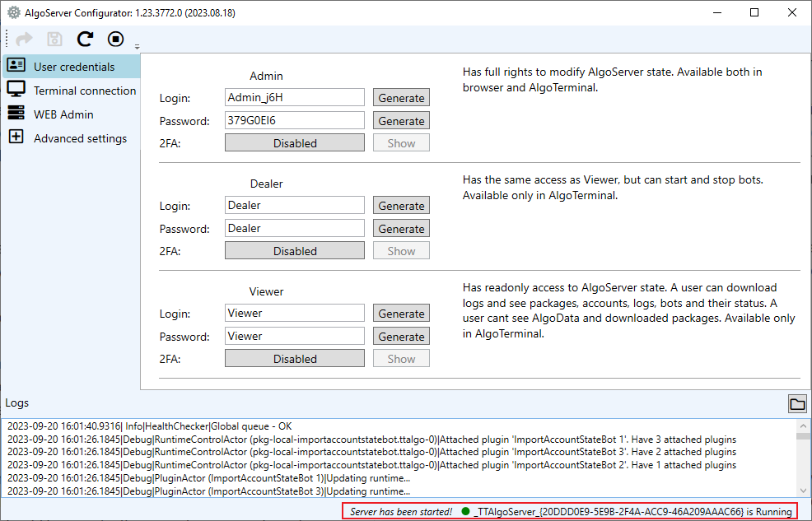This screenshot has height=521, width=812.
Task: Click the grayed forward arrow toolbar icon
Action: 24,39
